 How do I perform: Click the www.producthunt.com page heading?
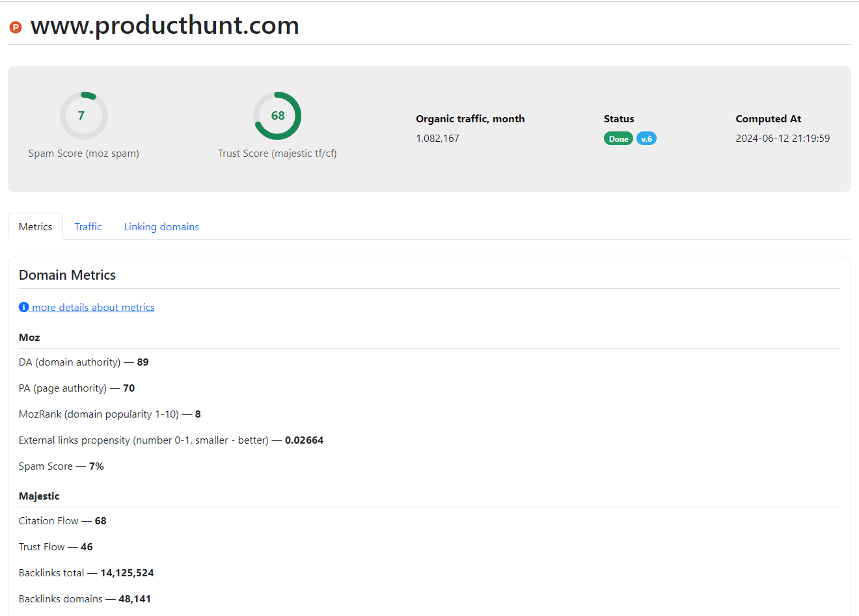point(165,25)
